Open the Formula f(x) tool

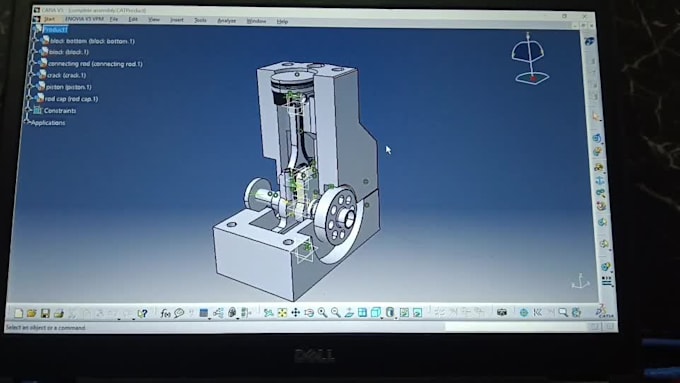pyautogui.click(x=165, y=313)
